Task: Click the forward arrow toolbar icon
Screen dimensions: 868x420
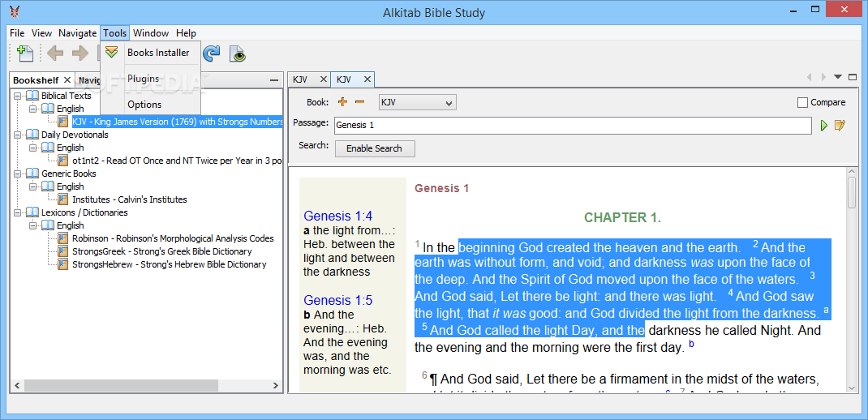Action: pos(80,54)
